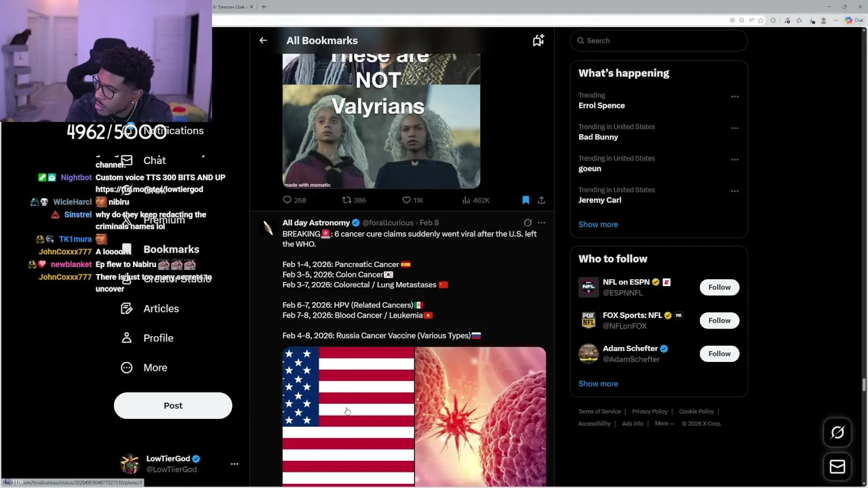
Task: Repost the Valyrians post with 386 reposts
Action: coord(354,200)
